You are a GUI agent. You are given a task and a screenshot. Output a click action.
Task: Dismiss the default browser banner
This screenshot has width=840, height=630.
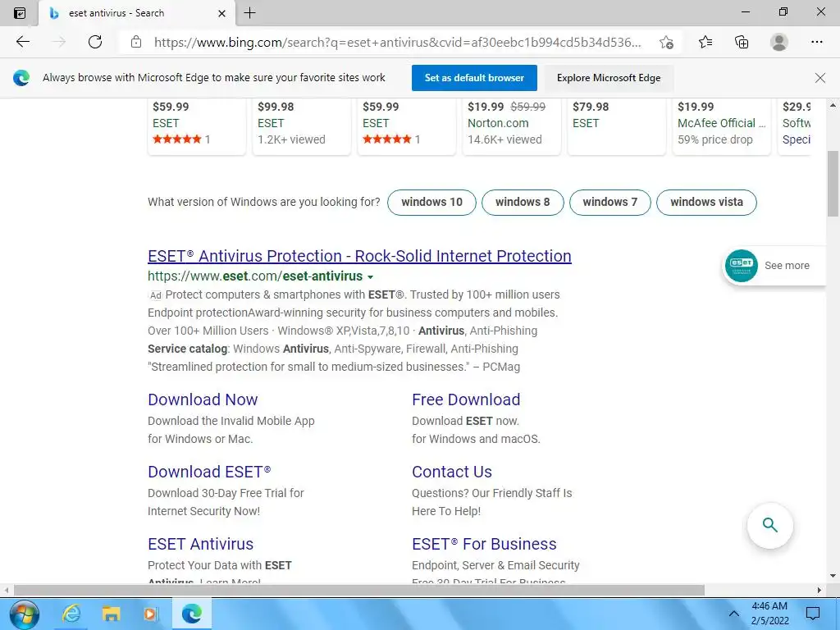click(x=819, y=78)
